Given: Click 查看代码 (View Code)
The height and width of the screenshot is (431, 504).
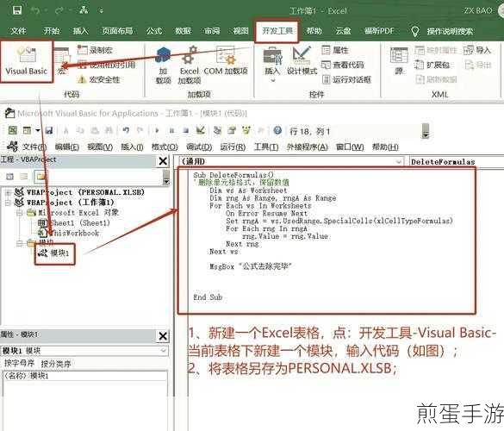Looking at the screenshot, I should pos(343,65).
